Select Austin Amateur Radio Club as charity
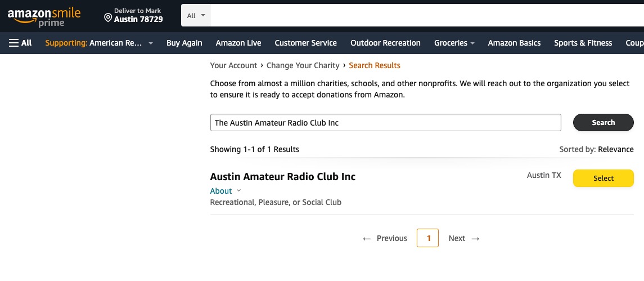The image size is (644, 281). coord(603,178)
